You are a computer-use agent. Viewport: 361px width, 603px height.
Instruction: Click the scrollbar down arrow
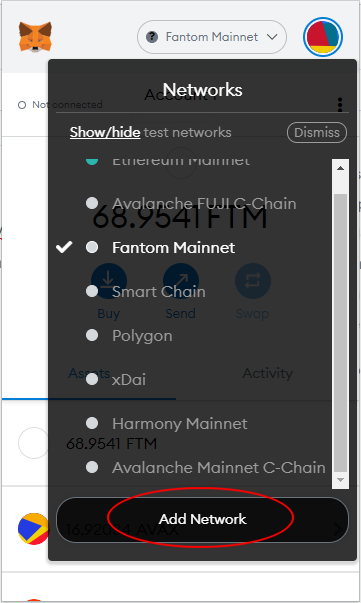click(340, 480)
